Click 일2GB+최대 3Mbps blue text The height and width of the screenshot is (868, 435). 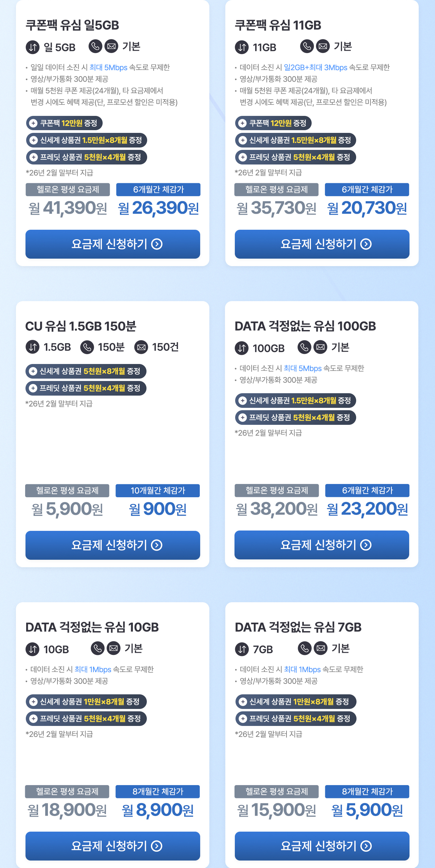[x=315, y=68]
